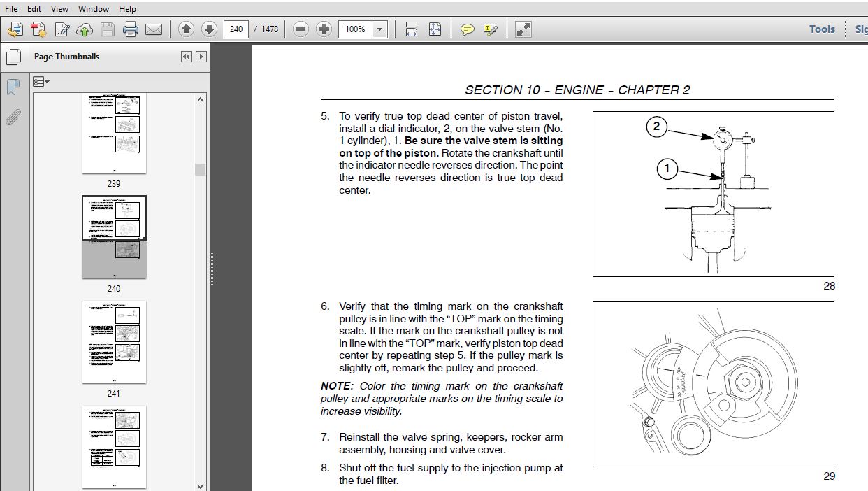Click the thumbnails scrollbar handle
Viewport: 868px width, 491px height.
tap(201, 169)
